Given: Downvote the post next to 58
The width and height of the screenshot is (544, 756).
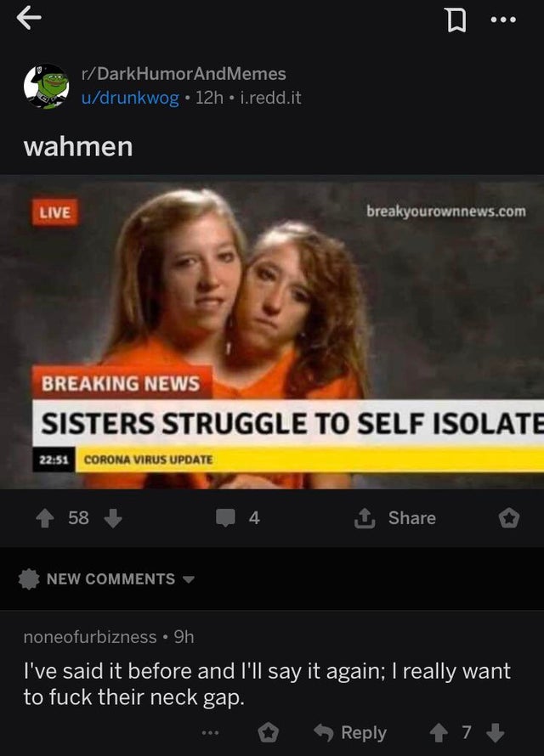Looking at the screenshot, I should tap(113, 518).
